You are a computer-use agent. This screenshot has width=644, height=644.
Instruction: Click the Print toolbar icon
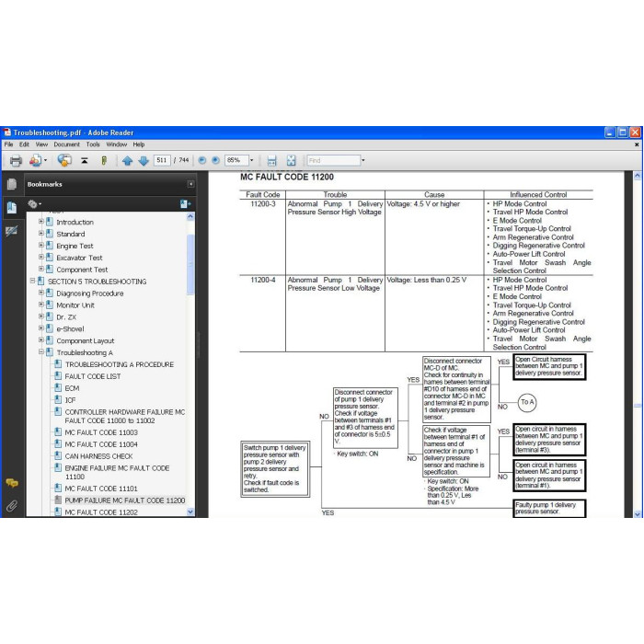point(16,161)
